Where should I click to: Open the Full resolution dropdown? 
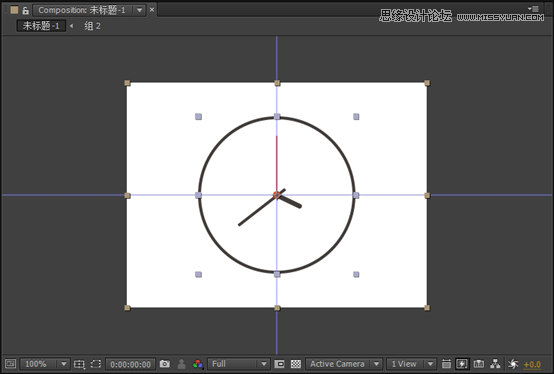[x=239, y=364]
